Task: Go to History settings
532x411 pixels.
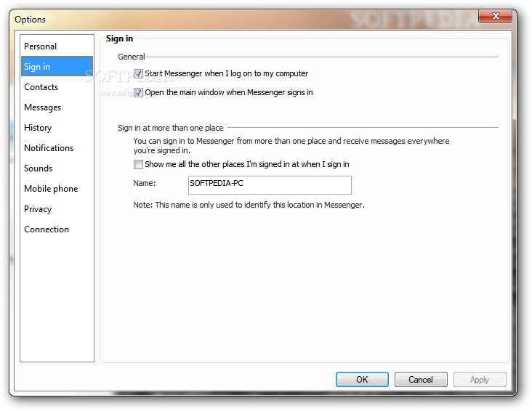Action: (57, 128)
